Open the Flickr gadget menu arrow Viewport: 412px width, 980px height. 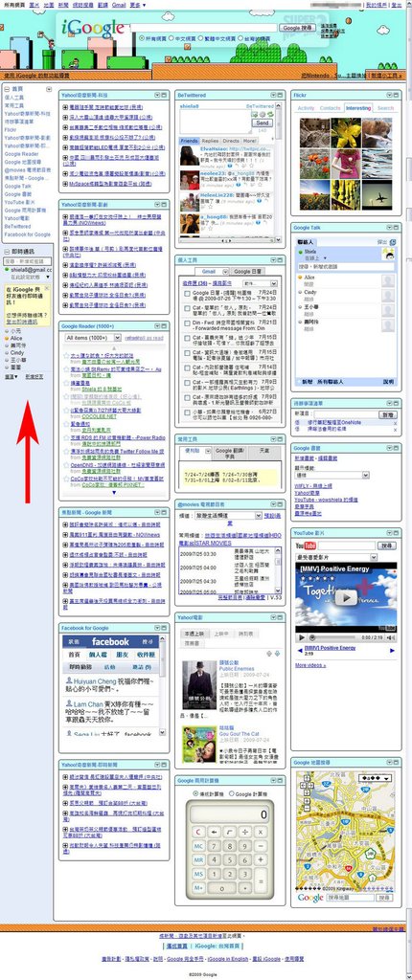pyautogui.click(x=388, y=95)
